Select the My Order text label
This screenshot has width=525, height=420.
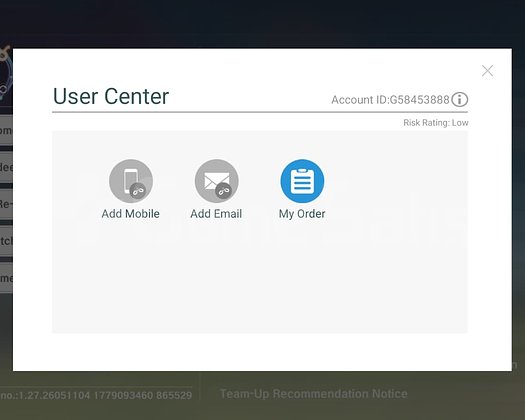click(x=302, y=214)
